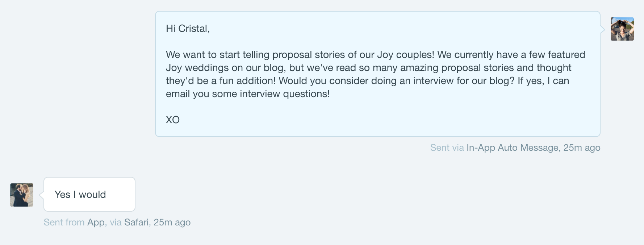Click the line starting "they'd be a fun addition"

[367, 81]
